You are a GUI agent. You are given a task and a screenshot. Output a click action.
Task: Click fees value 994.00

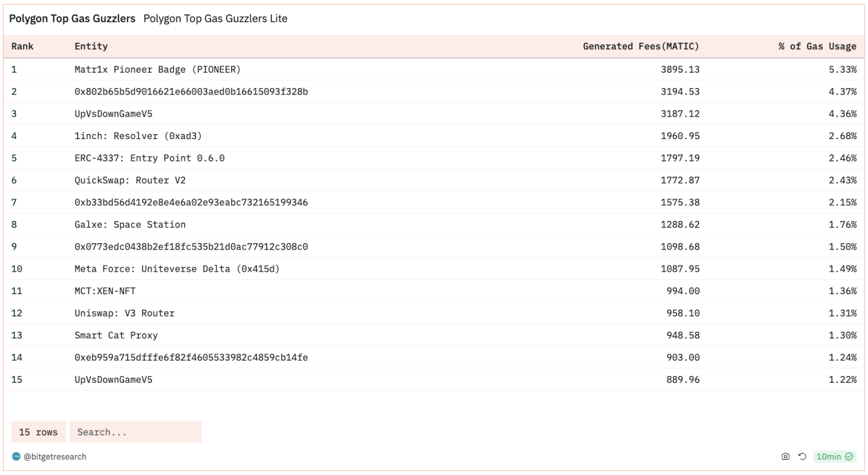coord(683,291)
